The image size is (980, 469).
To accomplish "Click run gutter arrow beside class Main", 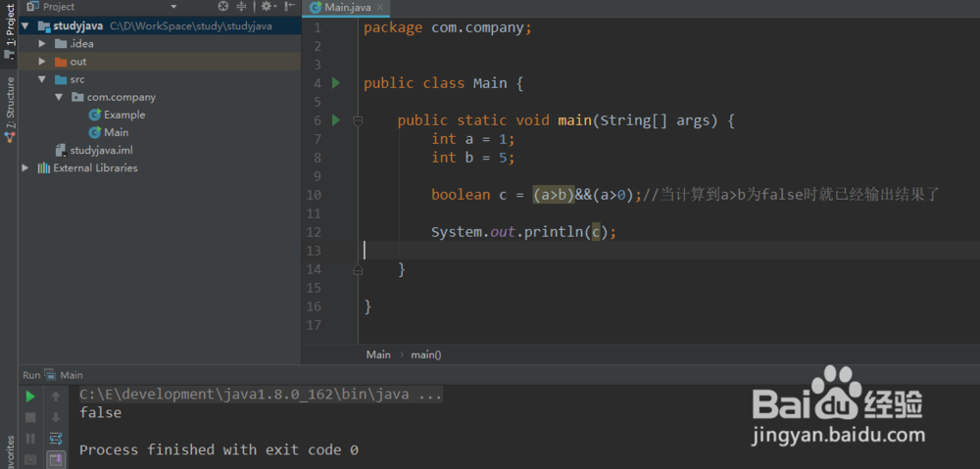I will click(336, 83).
